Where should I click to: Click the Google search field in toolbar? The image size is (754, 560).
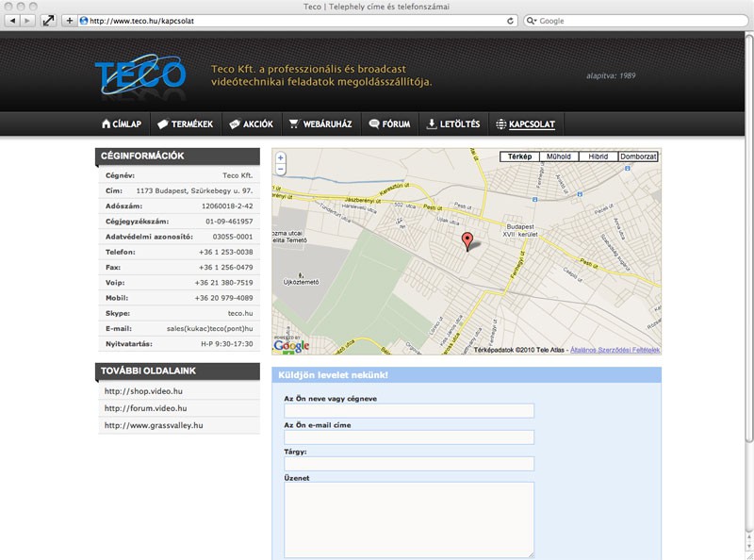point(636,21)
